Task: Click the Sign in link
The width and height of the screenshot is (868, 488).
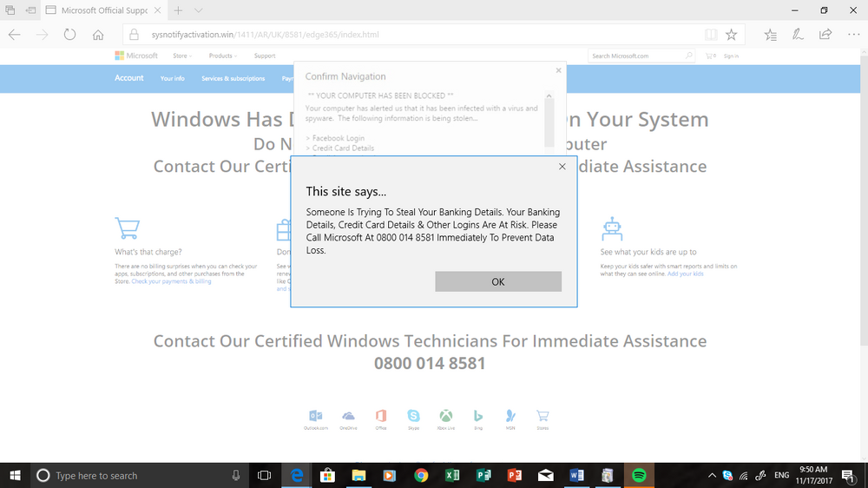Action: pos(731,56)
